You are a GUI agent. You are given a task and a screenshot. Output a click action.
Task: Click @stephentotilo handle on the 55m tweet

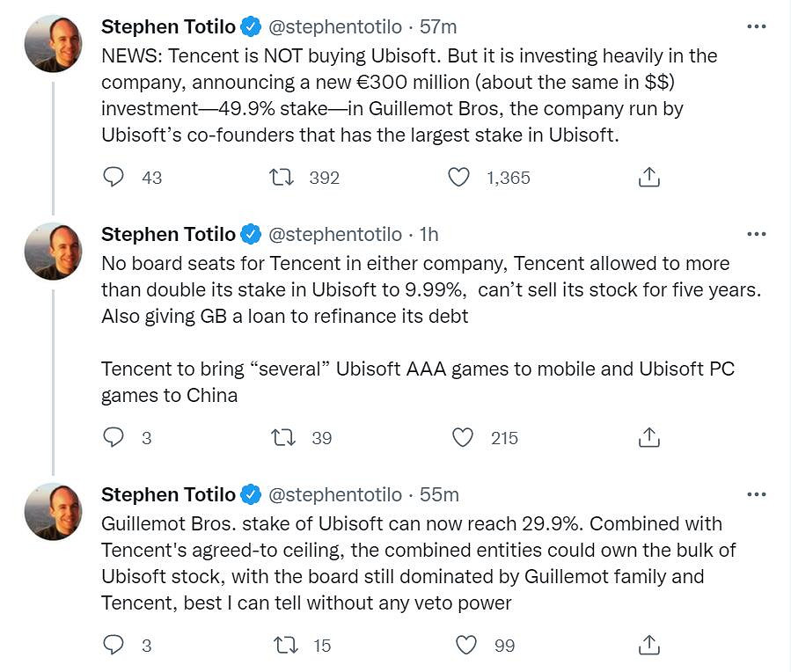(x=334, y=494)
